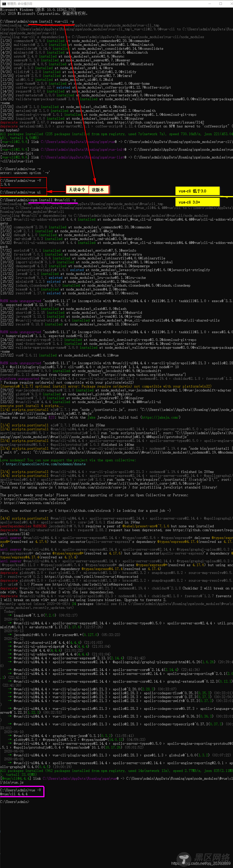The width and height of the screenshot is (233, 868).
Task: Click the '[16/32] lodash.clonedeep@^4.5.0 installed' line
Action: pyautogui.click(x=95, y=285)
